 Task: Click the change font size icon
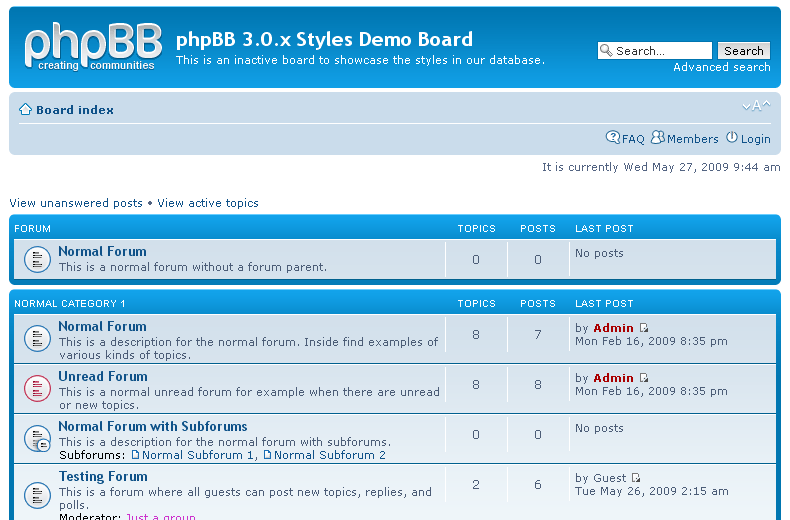tap(756, 105)
